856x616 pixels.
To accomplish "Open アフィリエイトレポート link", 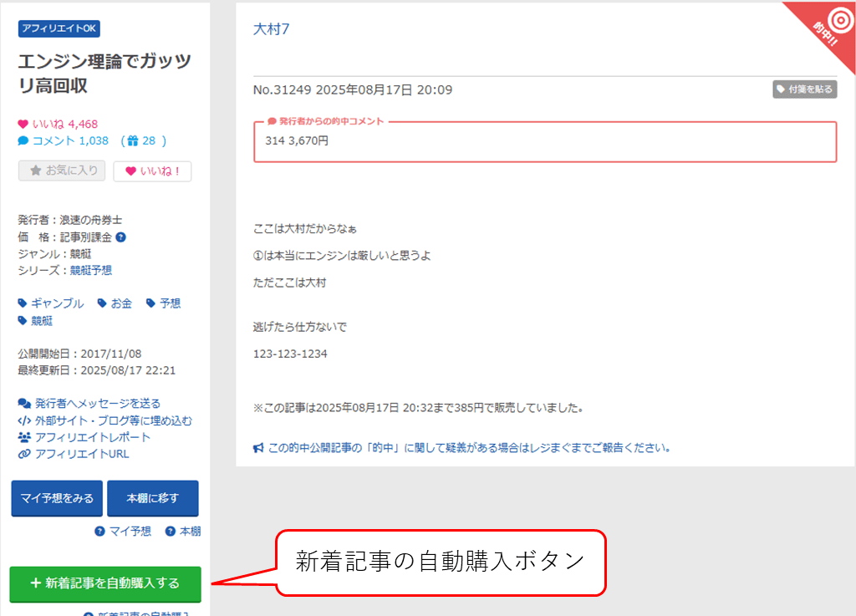I will click(93, 438).
